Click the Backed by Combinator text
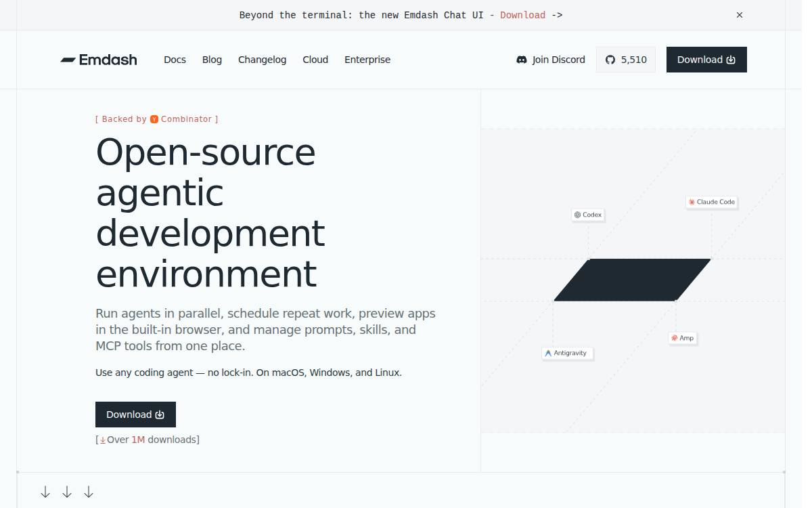 (x=157, y=119)
